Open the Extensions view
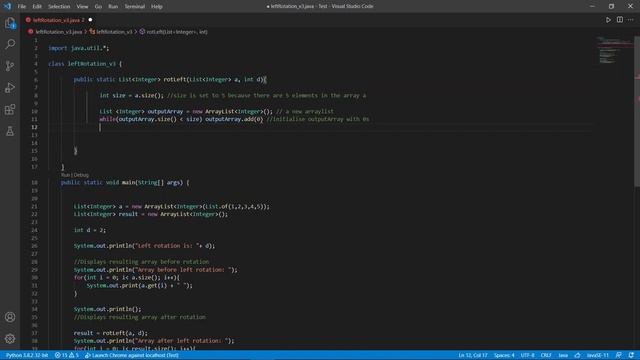The width and height of the screenshot is (640, 360). point(10,109)
